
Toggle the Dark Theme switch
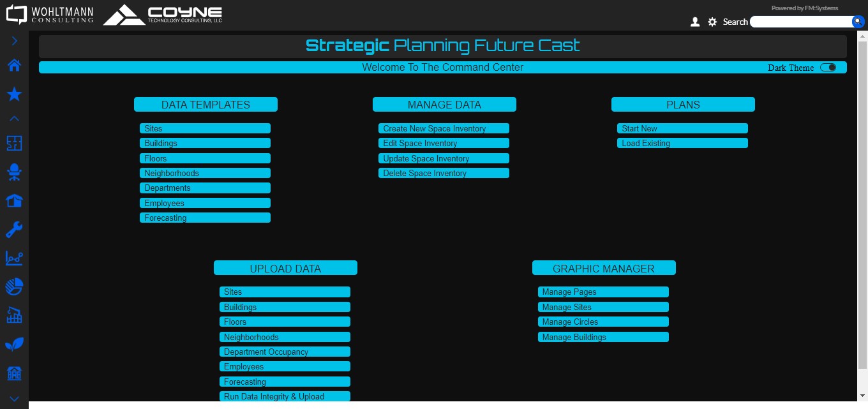[828, 68]
